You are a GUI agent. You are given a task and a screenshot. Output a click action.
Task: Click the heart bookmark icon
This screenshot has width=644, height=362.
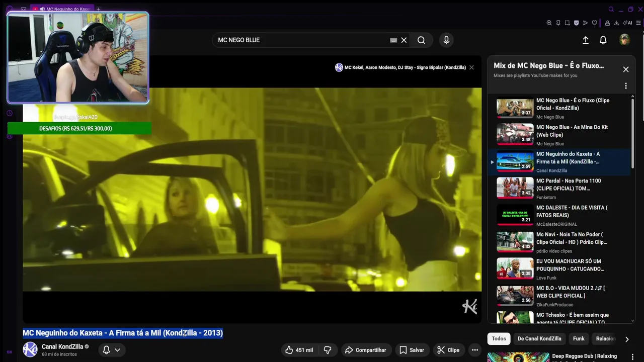point(594,23)
